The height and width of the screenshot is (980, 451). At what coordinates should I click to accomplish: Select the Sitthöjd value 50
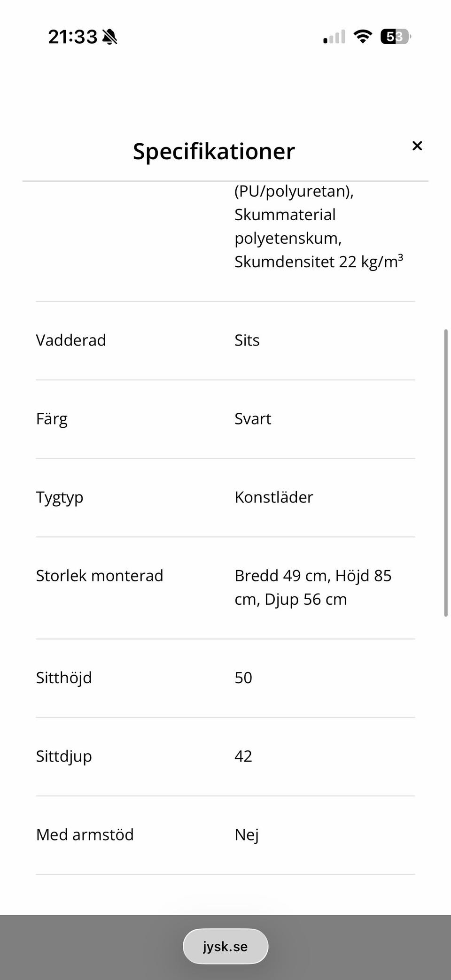point(243,678)
